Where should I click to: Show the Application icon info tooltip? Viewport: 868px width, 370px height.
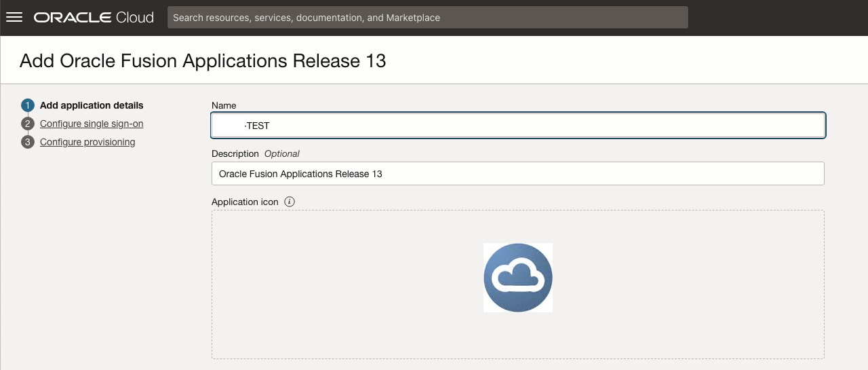pos(290,202)
